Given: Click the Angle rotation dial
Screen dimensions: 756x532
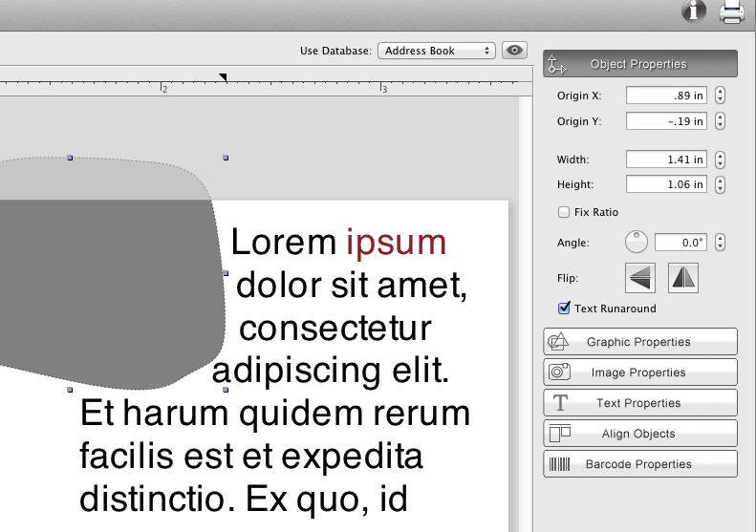Looking at the screenshot, I should tap(637, 243).
